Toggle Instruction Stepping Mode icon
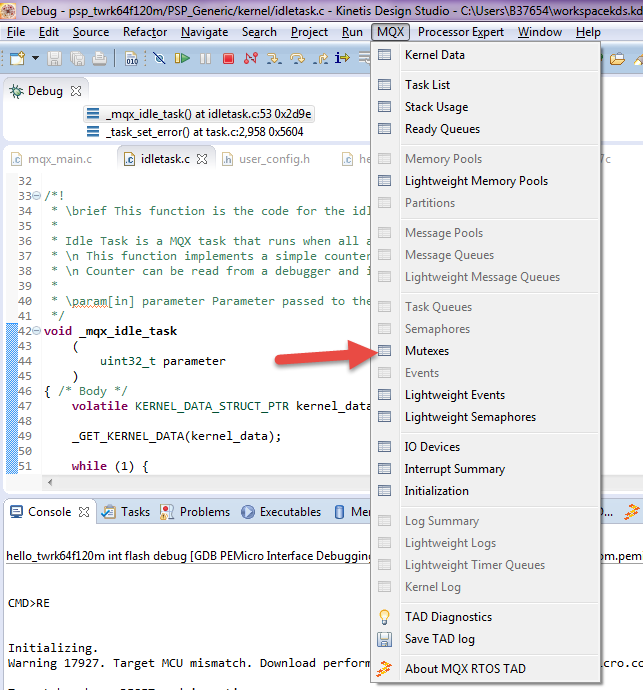Viewport: 643px width, 690px height. click(x=342, y=58)
